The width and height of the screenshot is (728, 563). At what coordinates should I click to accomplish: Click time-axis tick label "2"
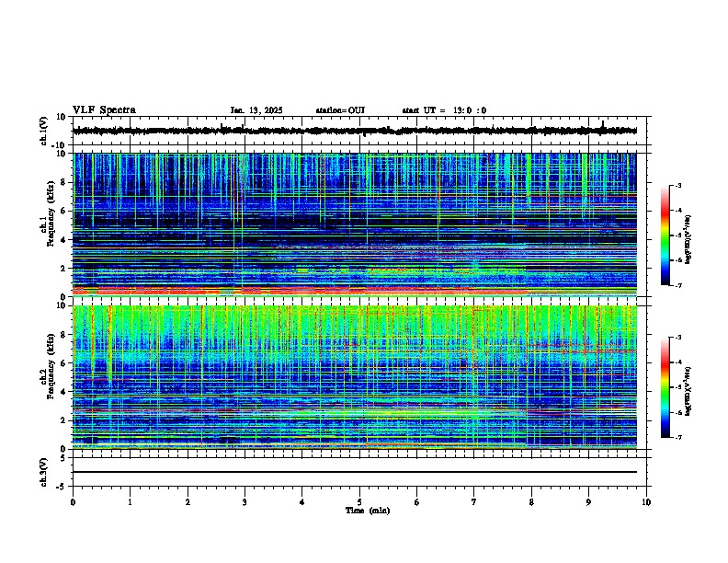188,502
